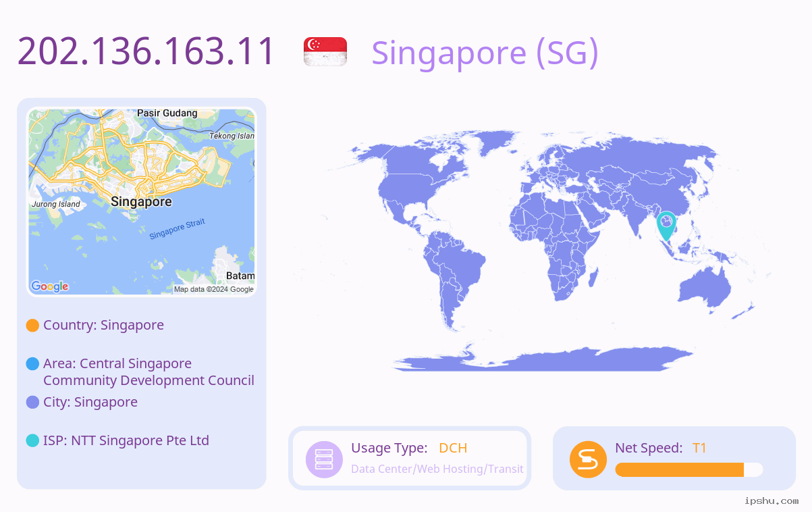Click ISP: NTT Singapore Pte Ltd
Image resolution: width=812 pixels, height=512 pixels.
click(126, 440)
